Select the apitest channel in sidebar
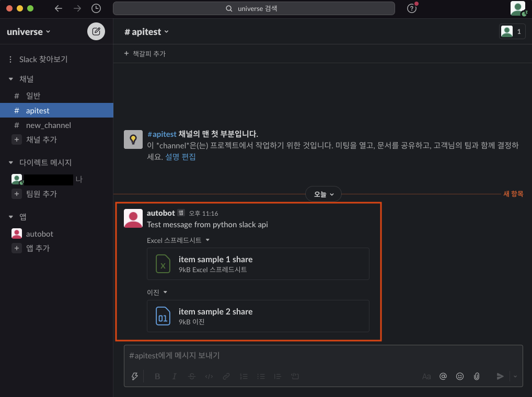 coord(56,111)
